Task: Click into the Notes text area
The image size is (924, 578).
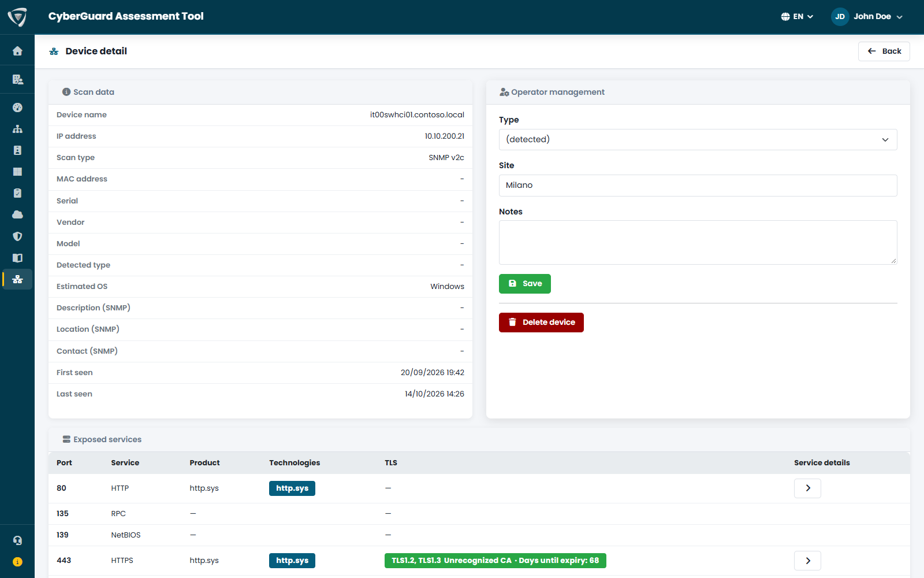Action: 698,242
